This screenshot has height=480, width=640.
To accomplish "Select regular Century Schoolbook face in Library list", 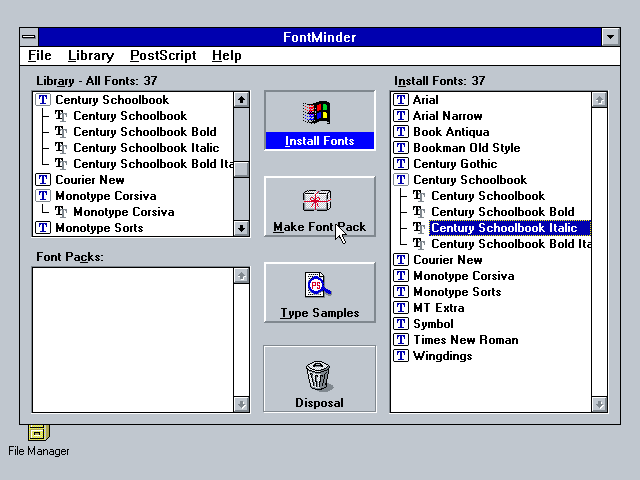I will (x=130, y=116).
